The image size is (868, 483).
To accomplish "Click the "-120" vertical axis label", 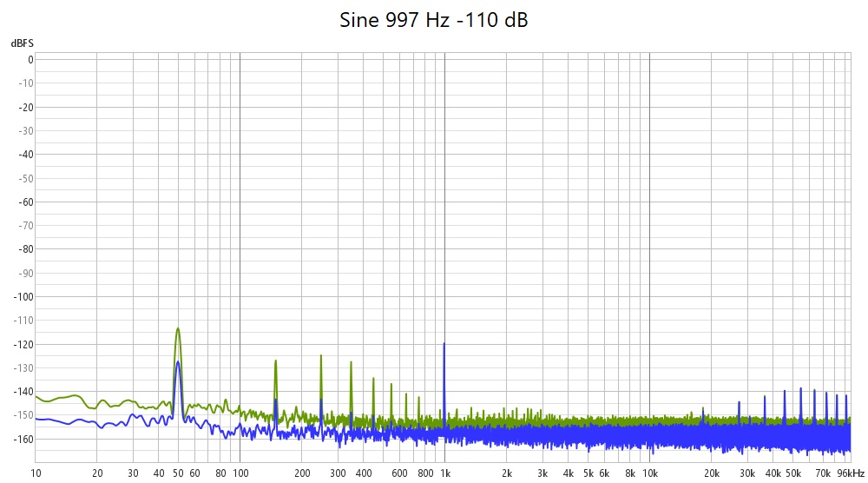I will [23, 345].
